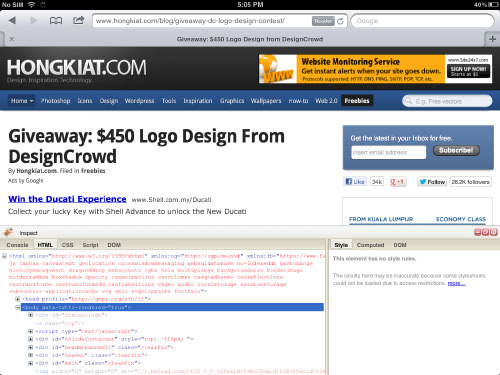The width and height of the screenshot is (500, 375).
Task: Expand the head profile node
Action: 17,299
